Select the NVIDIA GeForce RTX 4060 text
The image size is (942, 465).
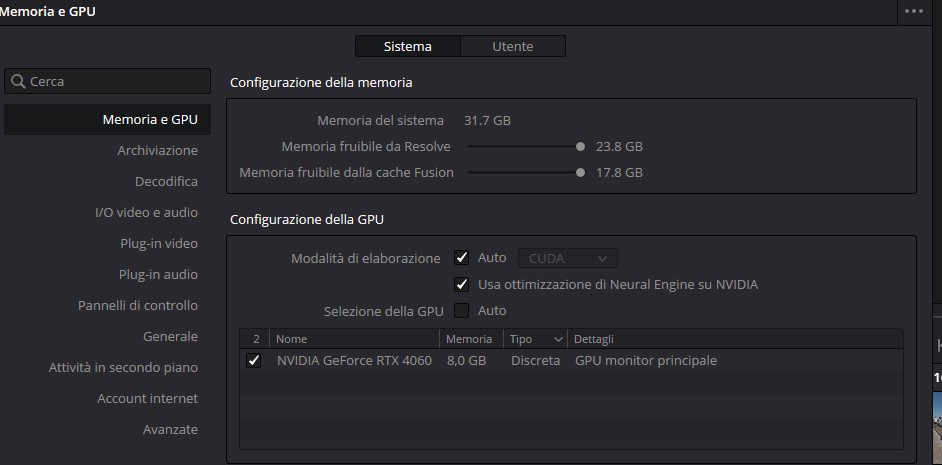tap(354, 361)
